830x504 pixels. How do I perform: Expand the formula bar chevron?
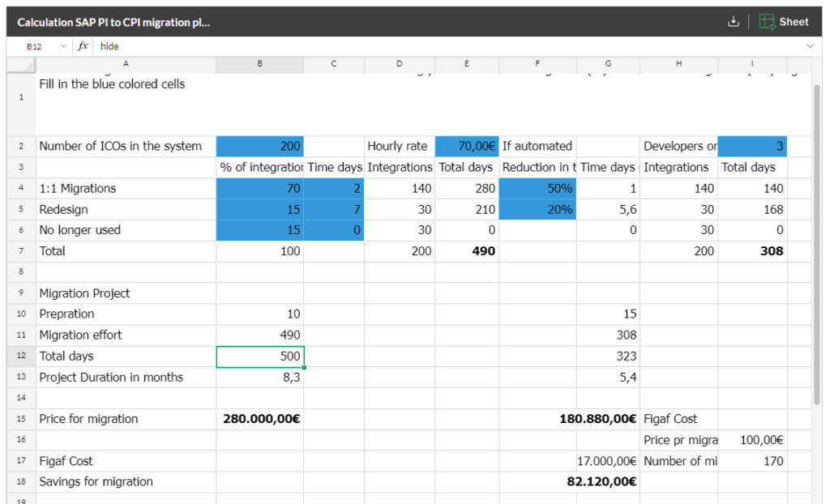810,46
